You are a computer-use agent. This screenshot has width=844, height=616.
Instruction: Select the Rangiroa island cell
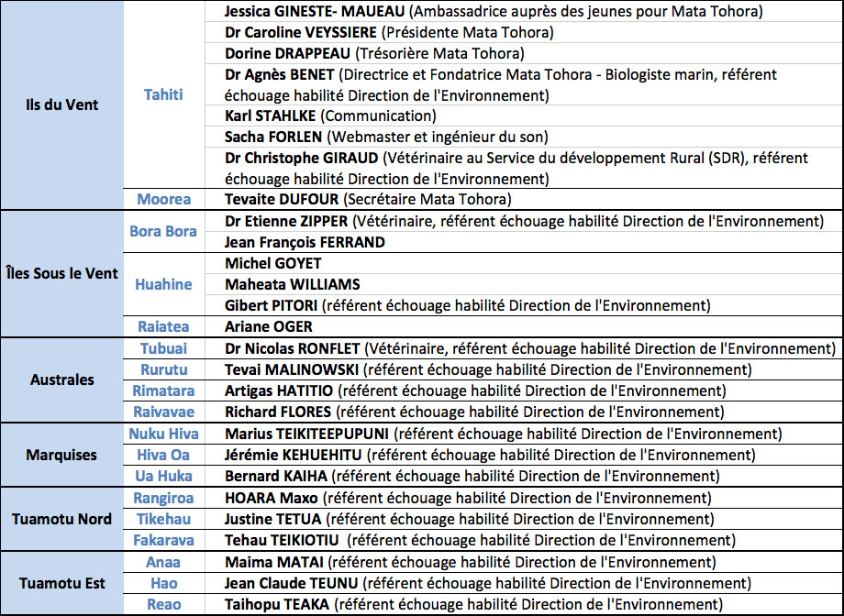pyautogui.click(x=163, y=498)
